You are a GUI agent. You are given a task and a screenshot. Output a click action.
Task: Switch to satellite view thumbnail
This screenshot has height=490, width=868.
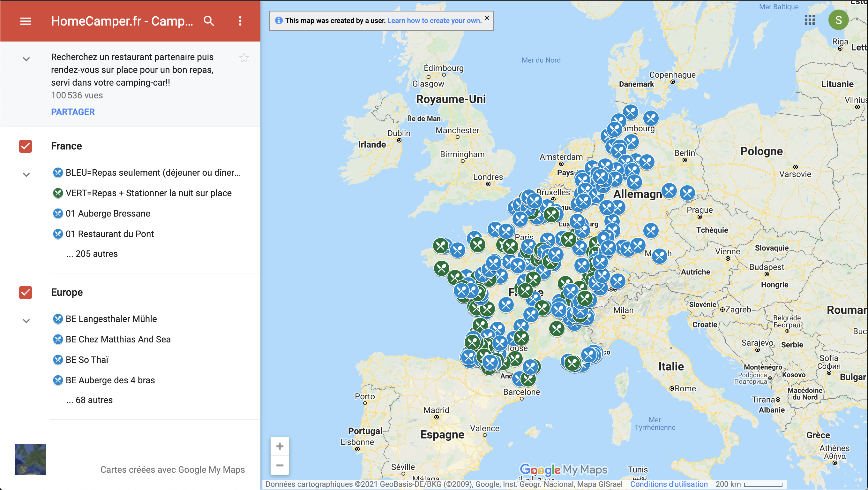(x=30, y=459)
